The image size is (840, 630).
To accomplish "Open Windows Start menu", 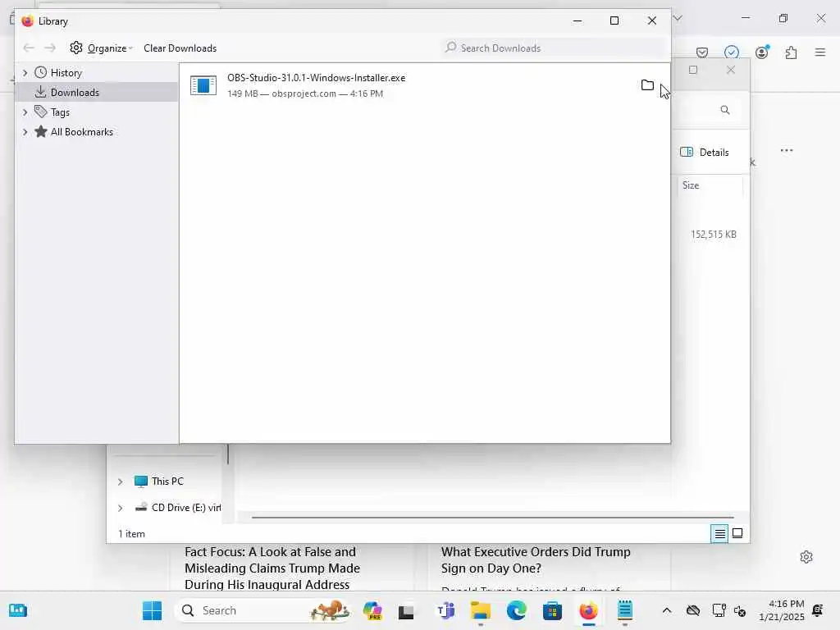I will click(152, 610).
